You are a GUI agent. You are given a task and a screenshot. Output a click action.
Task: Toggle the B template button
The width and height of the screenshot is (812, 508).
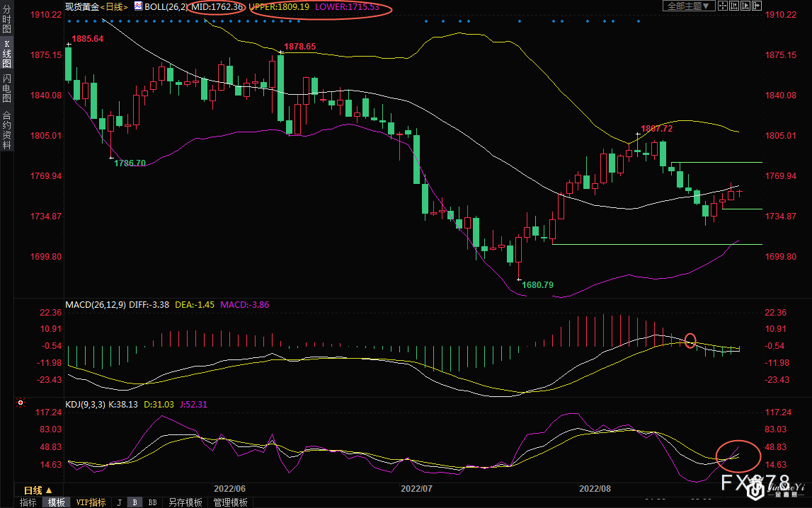(x=135, y=502)
